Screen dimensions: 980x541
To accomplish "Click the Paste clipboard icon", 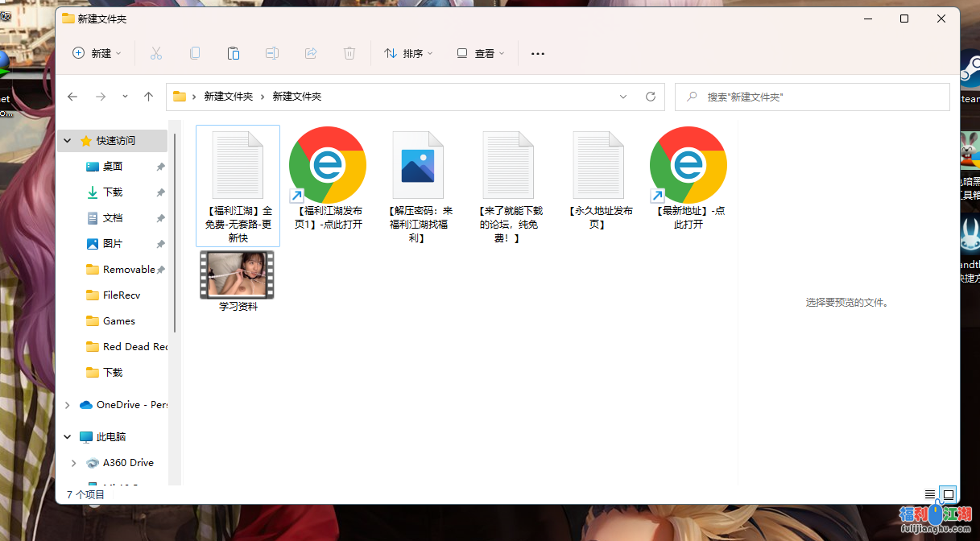I will [x=234, y=53].
